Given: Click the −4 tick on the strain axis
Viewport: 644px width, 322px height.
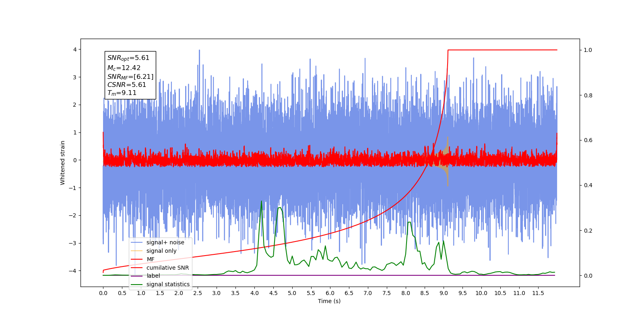Looking at the screenshot, I should click(x=73, y=270).
